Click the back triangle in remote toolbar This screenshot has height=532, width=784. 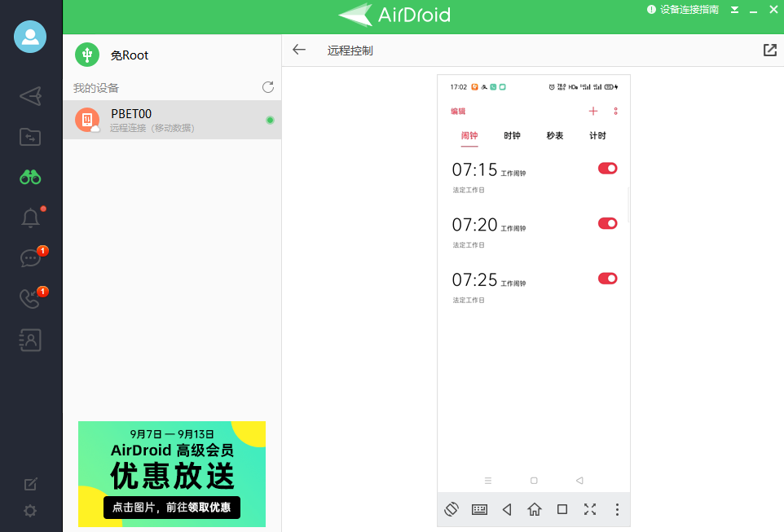[x=507, y=509]
